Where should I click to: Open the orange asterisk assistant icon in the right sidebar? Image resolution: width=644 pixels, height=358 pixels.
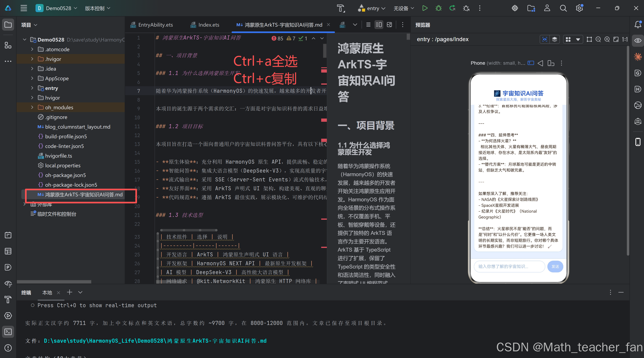click(638, 57)
